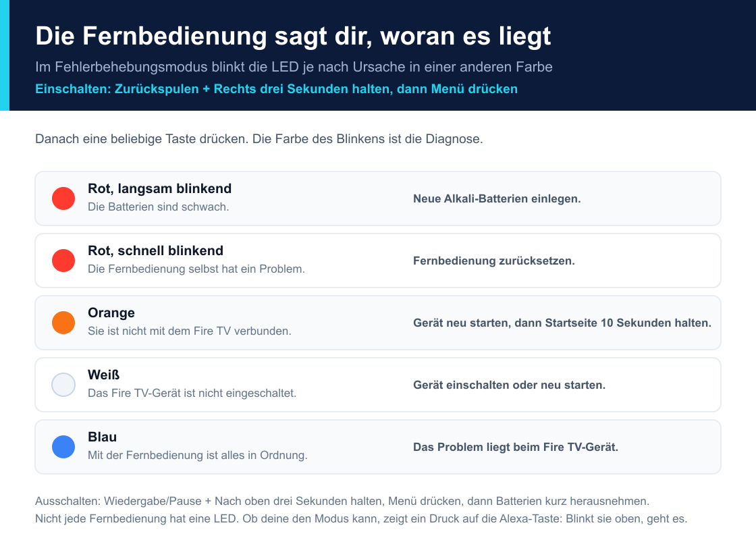Click the orange dot in the Orange row
Viewport: 756px width, 540px height.
point(63,323)
